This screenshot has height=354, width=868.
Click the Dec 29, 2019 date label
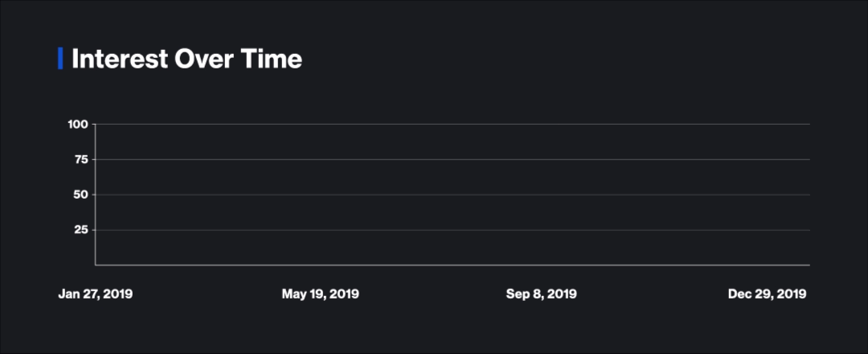click(x=767, y=294)
